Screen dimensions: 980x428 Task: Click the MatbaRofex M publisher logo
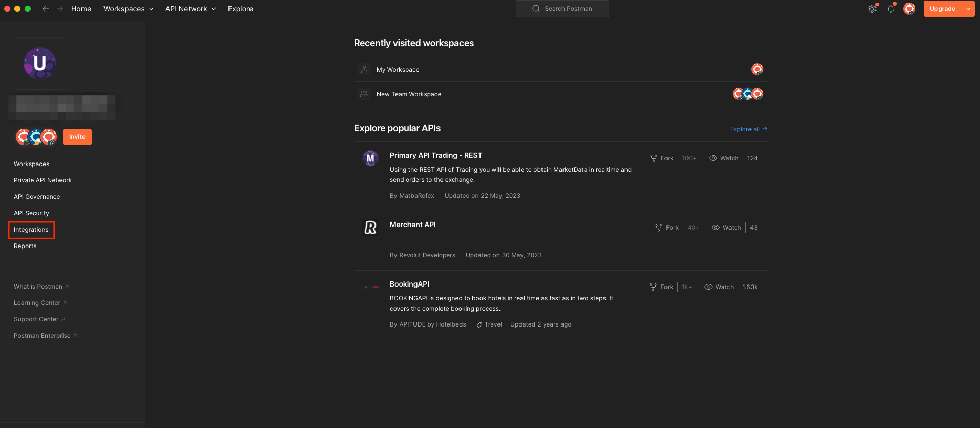pos(370,158)
